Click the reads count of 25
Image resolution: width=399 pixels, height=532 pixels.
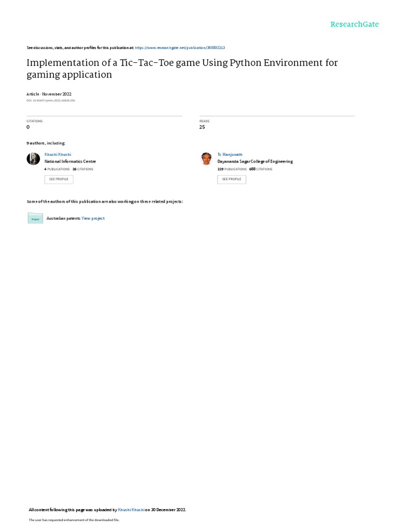point(202,127)
